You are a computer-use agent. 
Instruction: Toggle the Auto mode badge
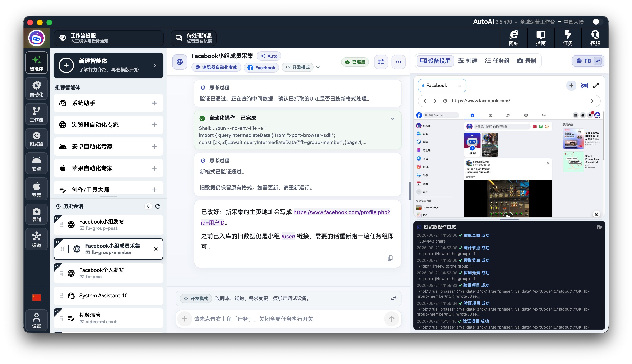[269, 56]
